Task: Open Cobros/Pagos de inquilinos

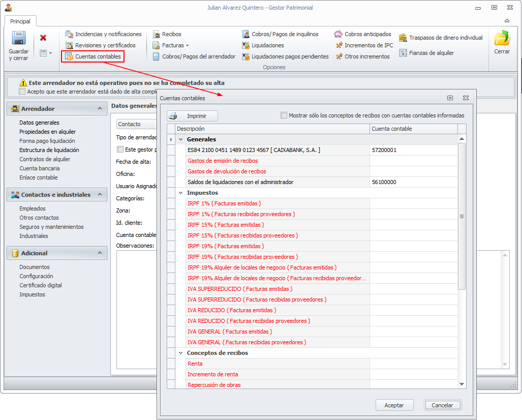Action: 280,34
